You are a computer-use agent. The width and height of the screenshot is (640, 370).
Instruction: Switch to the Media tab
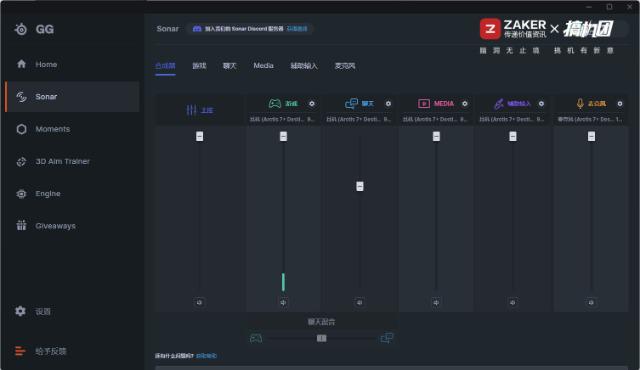(263, 66)
